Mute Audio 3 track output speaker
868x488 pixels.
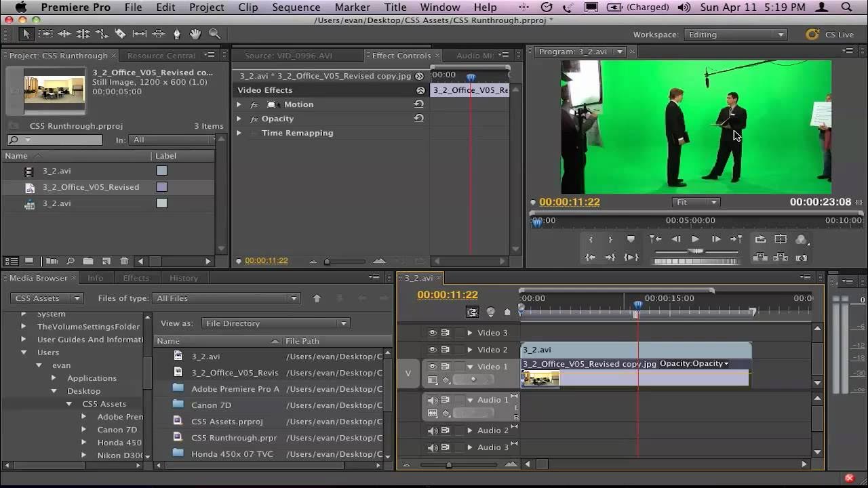tap(432, 447)
